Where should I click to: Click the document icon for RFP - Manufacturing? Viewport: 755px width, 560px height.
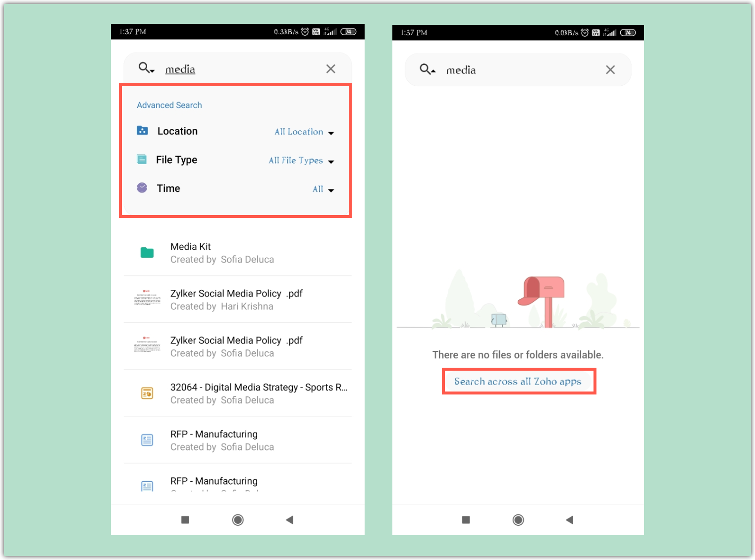[x=147, y=440]
